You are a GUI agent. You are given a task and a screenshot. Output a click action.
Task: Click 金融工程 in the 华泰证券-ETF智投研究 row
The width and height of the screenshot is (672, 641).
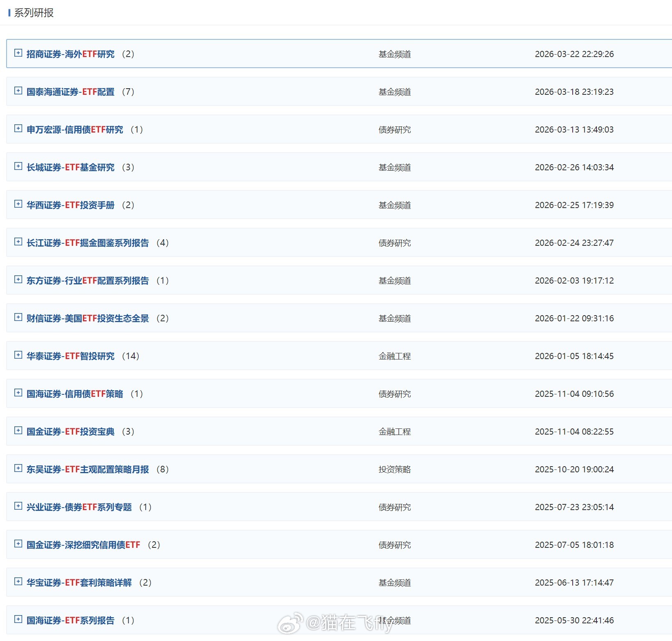pyautogui.click(x=394, y=356)
